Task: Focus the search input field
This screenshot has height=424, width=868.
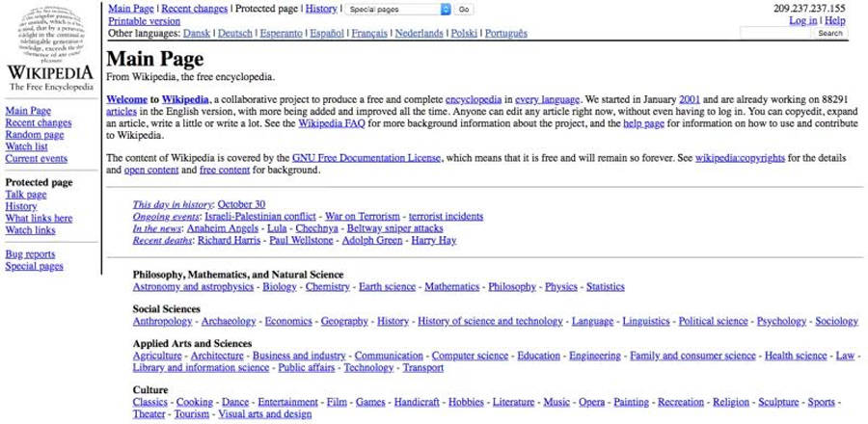Action: pos(775,33)
